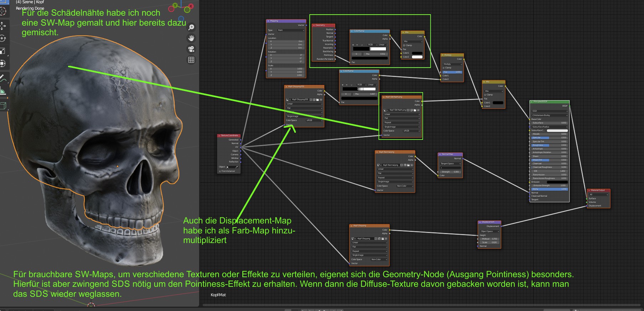The height and width of the screenshot is (311, 644).
Task: Click the viewport zoom magnifier icon
Action: (191, 27)
